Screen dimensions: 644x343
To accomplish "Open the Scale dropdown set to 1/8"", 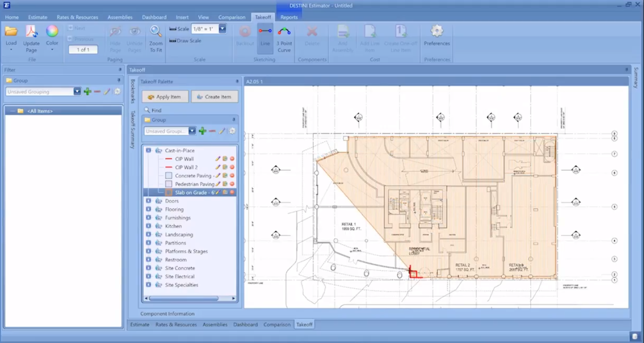I will [x=223, y=28].
